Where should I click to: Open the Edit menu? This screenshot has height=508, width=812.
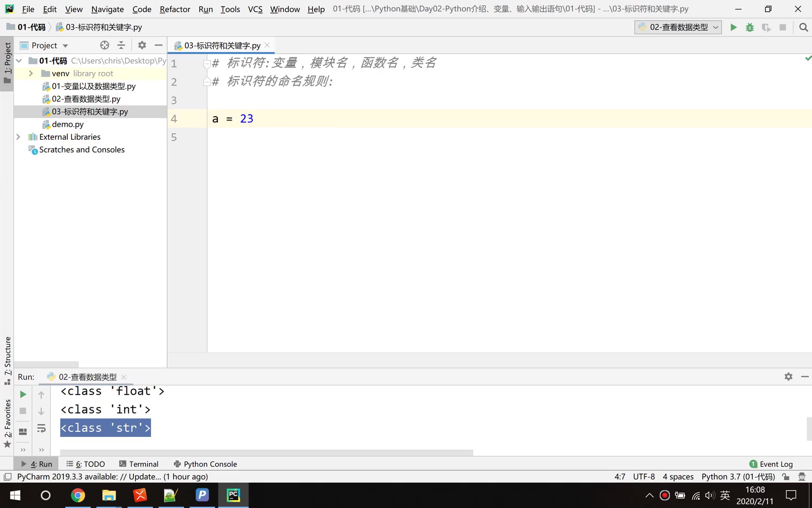pyautogui.click(x=50, y=9)
